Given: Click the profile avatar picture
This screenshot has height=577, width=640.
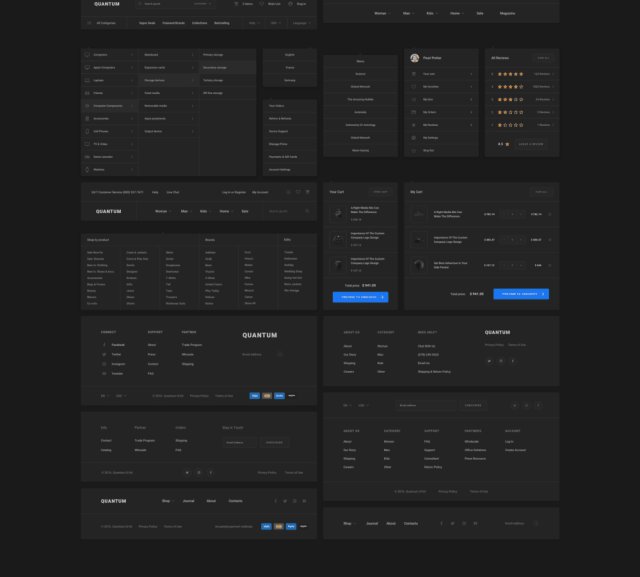Looking at the screenshot, I should [x=414, y=58].
